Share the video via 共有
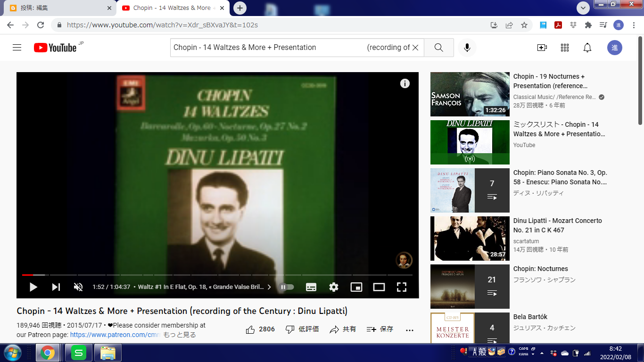This screenshot has width=644, height=362. coord(343,329)
